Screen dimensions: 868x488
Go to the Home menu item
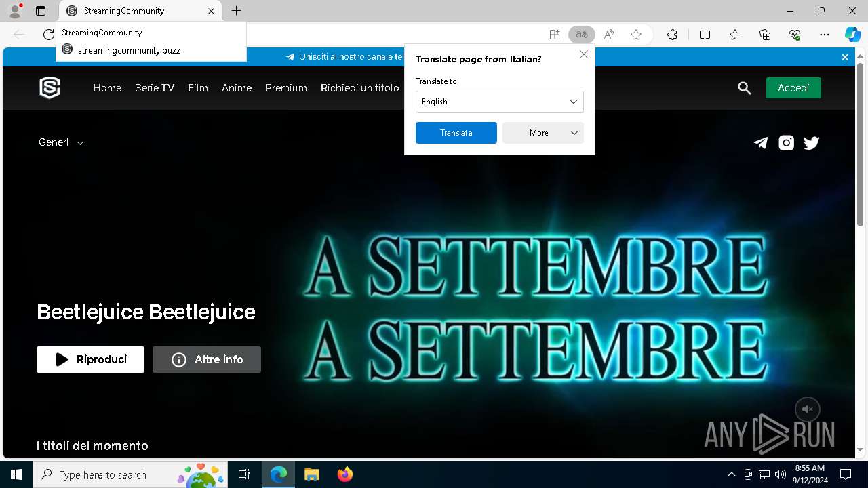pos(107,88)
